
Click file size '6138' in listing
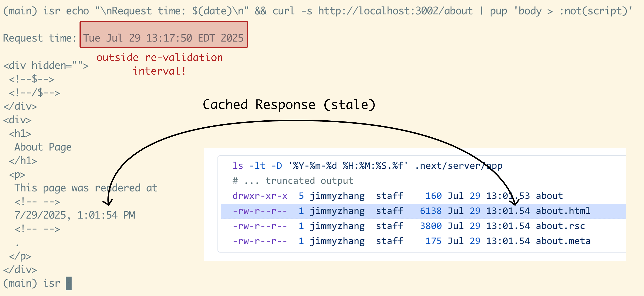pos(431,211)
